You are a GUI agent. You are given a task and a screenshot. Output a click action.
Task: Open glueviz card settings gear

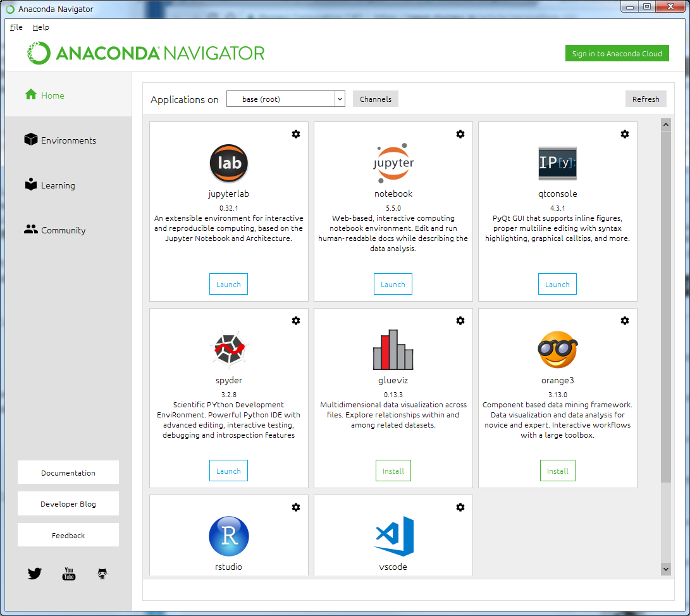460,321
